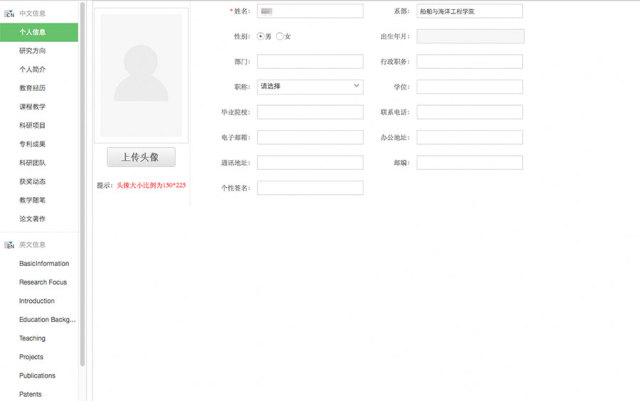Click the 联系电话 input field
640x401 pixels.
[469, 112]
